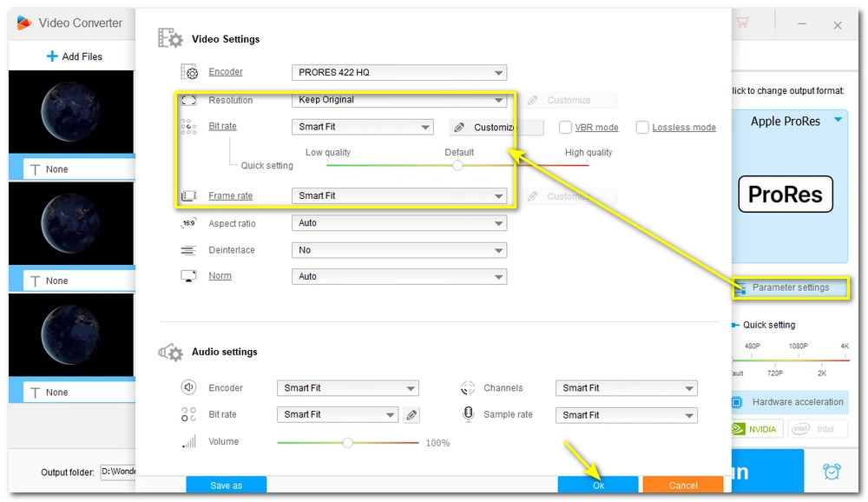Screen dimensions: 868x502
Task: Click the Save as button
Action: (226, 485)
